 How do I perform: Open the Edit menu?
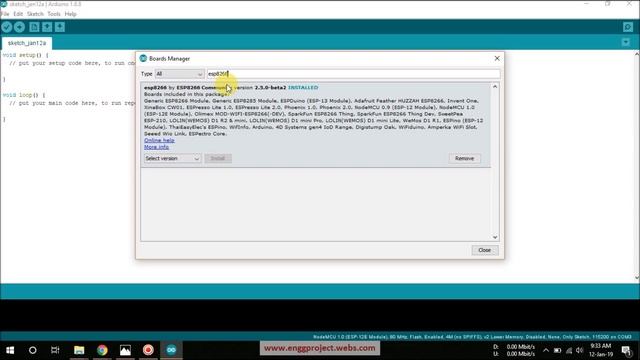18,14
